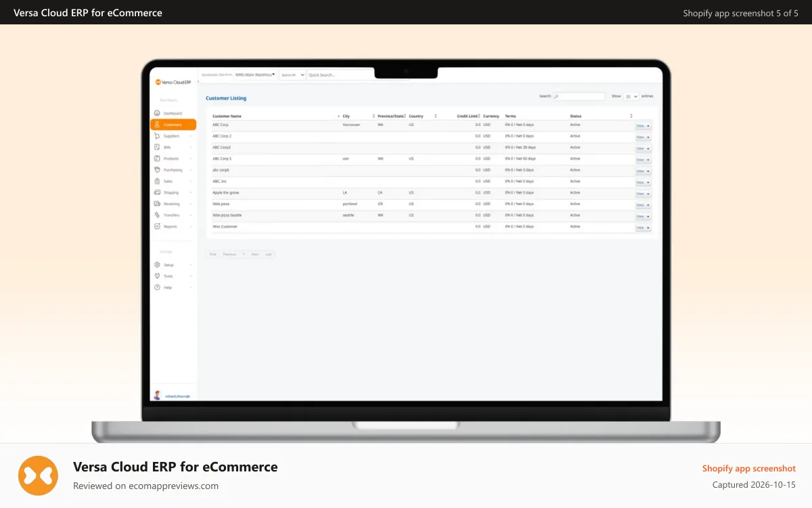The width and height of the screenshot is (812, 508).
Task: Click the Net 60 days terms cell
Action: (520, 158)
